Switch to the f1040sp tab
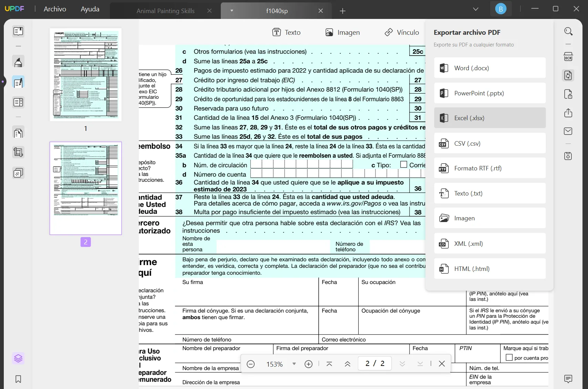The image size is (588, 389). pyautogui.click(x=277, y=11)
